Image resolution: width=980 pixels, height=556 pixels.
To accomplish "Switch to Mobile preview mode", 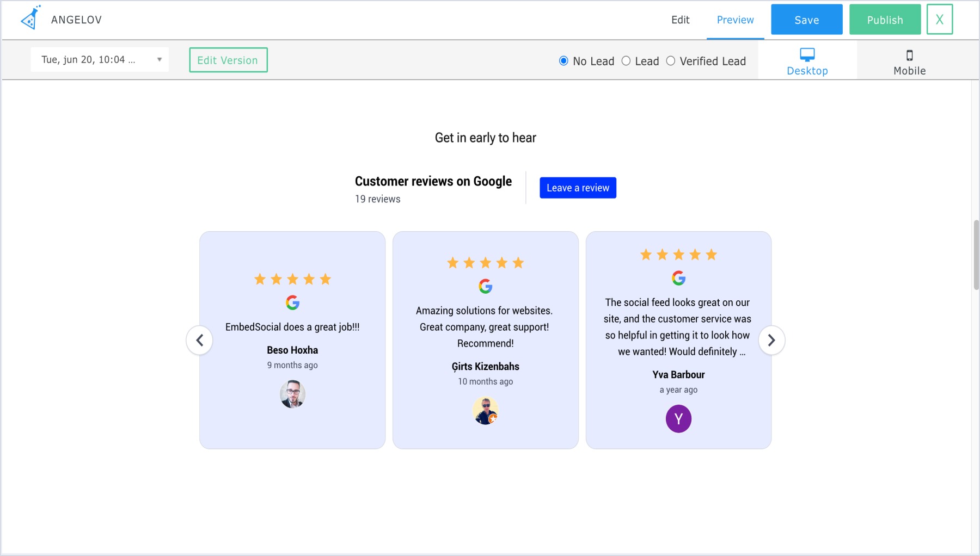I will (x=909, y=61).
